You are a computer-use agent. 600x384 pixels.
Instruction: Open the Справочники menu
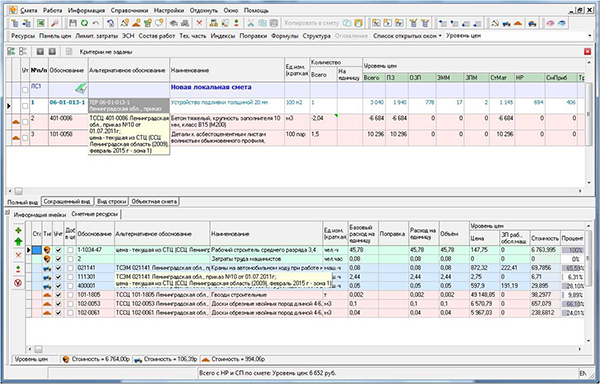[129, 11]
